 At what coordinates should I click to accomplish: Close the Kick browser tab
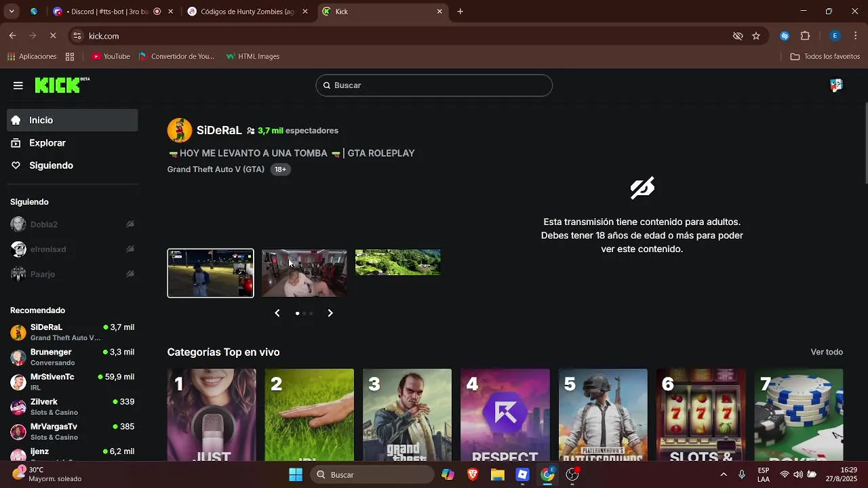tap(439, 12)
